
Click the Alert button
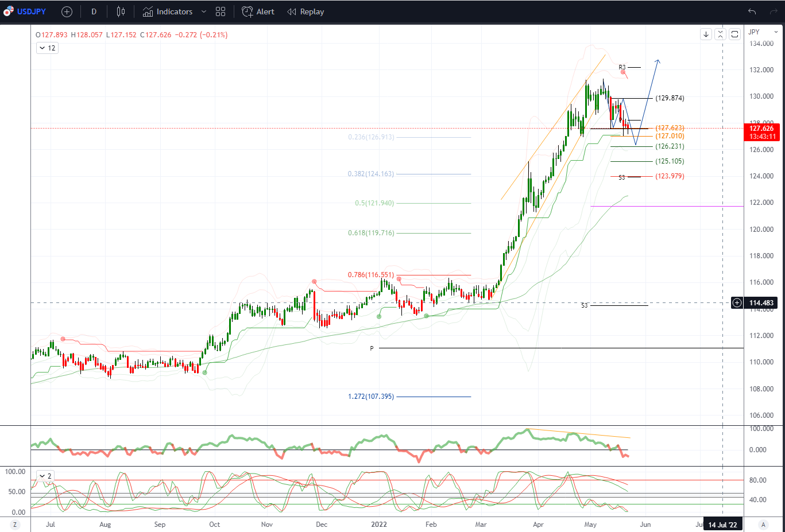pyautogui.click(x=258, y=11)
